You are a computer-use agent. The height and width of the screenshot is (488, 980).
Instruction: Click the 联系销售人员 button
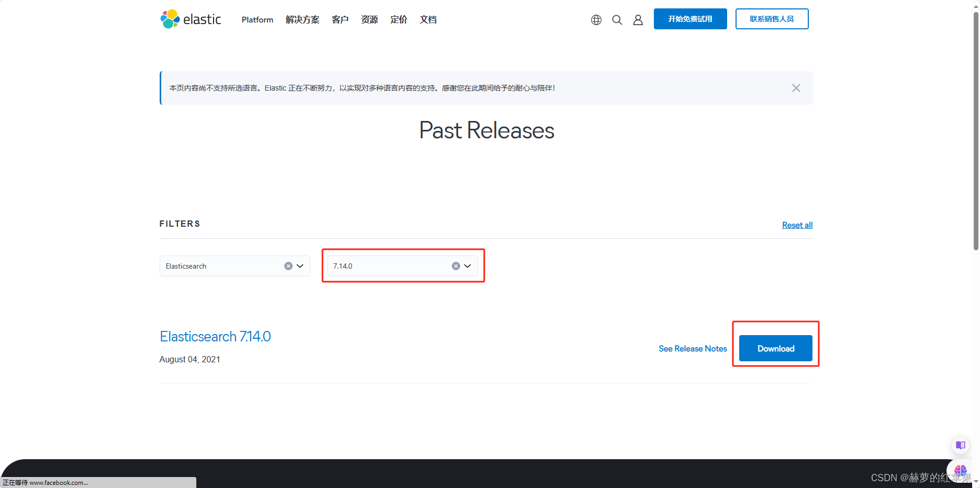point(772,19)
